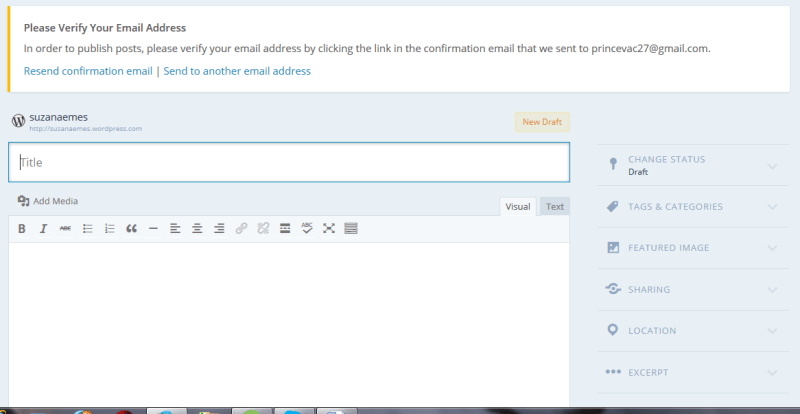
Task: Click the Add Media button
Action: click(x=48, y=201)
